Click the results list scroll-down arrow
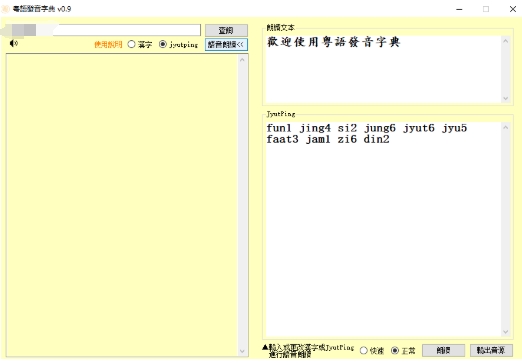 [x=242, y=351]
